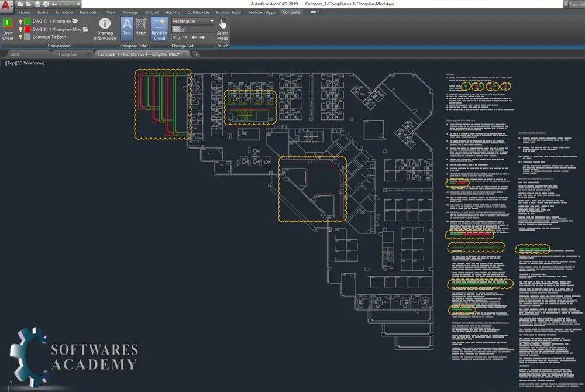The height and width of the screenshot is (392, 585).
Task: Expand the Redo history dropdown arrow
Action: 73,4
